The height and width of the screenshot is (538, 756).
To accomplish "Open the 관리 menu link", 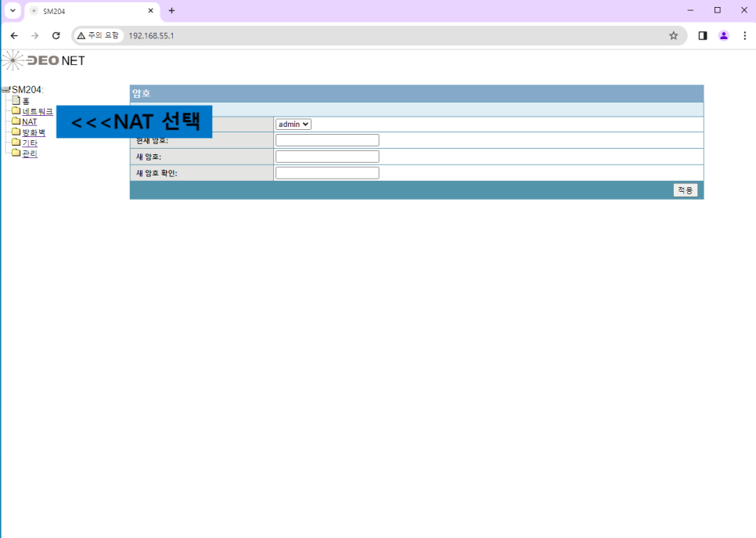I will tap(30, 154).
